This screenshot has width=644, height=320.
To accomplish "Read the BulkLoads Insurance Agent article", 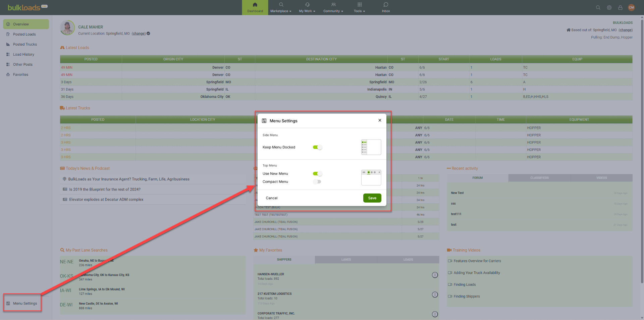I will (x=129, y=179).
